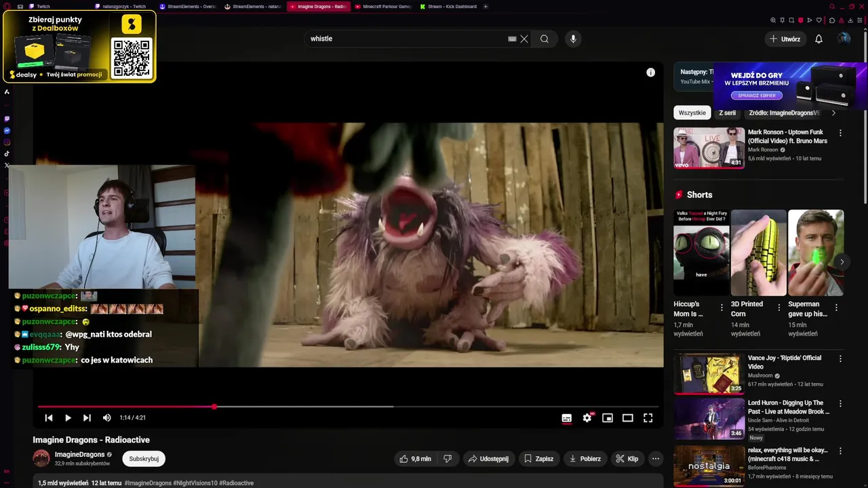Select the Wszystkie filter chip
The width and height of the screenshot is (868, 488).
692,113
